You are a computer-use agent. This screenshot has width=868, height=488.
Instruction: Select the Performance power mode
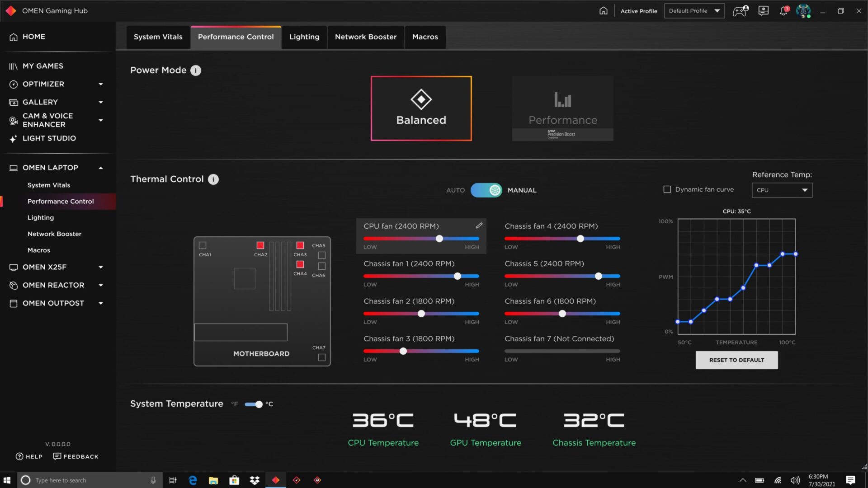click(562, 108)
